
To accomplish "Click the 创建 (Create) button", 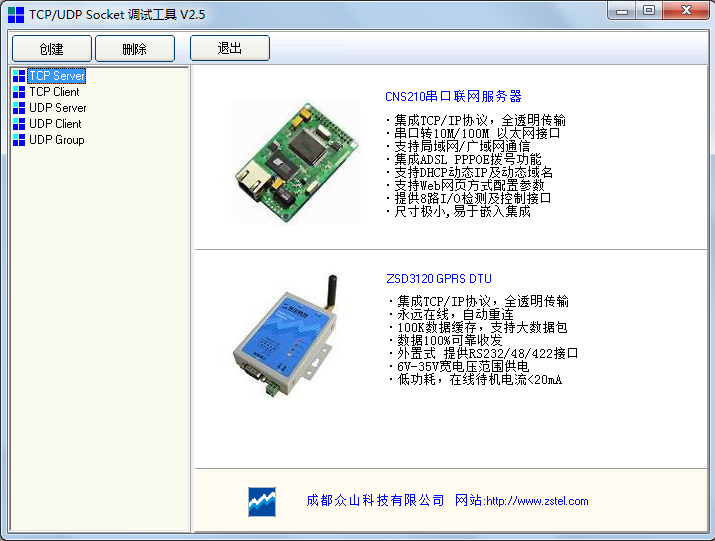I will (52, 48).
